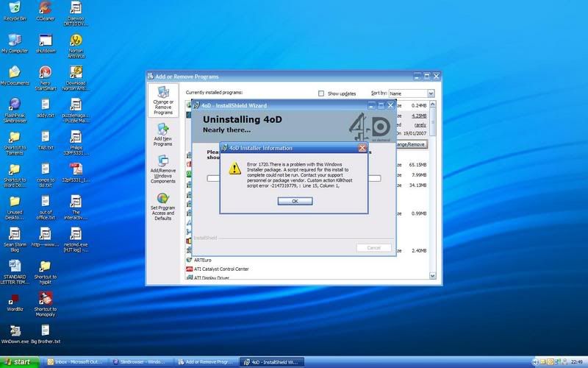
Task: Click the "rarely" usage link in programs list
Action: click(x=420, y=124)
